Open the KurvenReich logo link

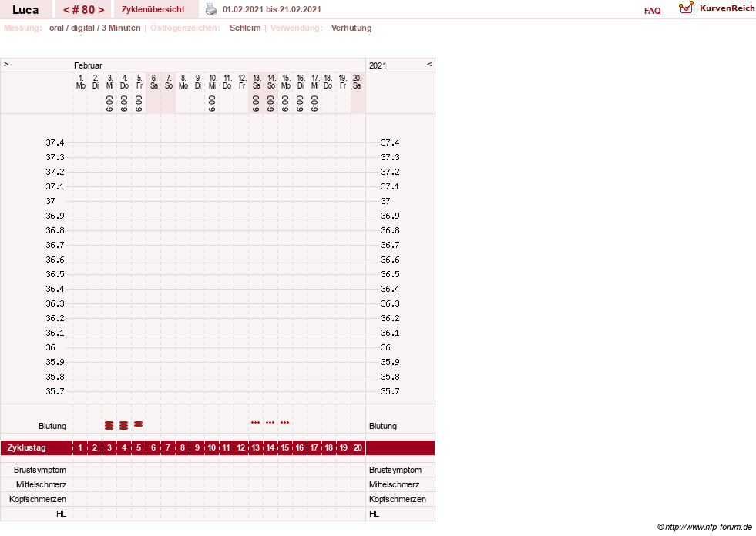pyautogui.click(x=717, y=8)
